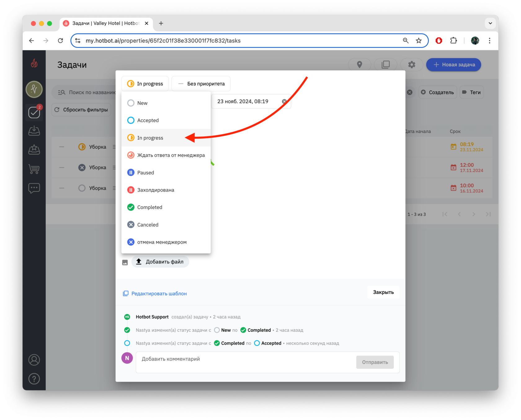Open the inbox download tray sidebar icon
This screenshot has width=521, height=420.
34,131
